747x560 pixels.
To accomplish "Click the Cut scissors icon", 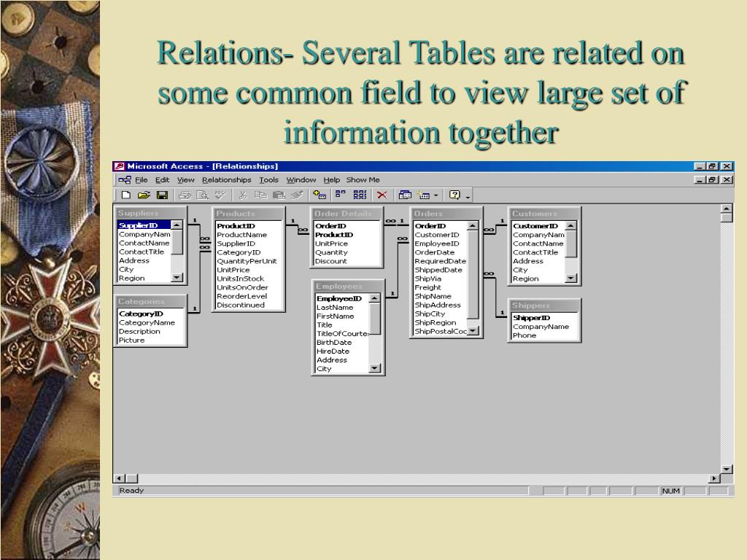I will click(243, 195).
